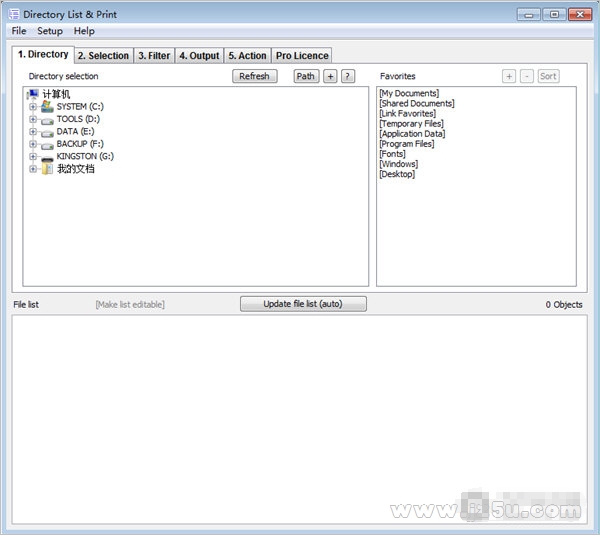The image size is (600, 535).
Task: Click the TOOLS (D:) drive icon
Action: pyautogui.click(x=47, y=121)
